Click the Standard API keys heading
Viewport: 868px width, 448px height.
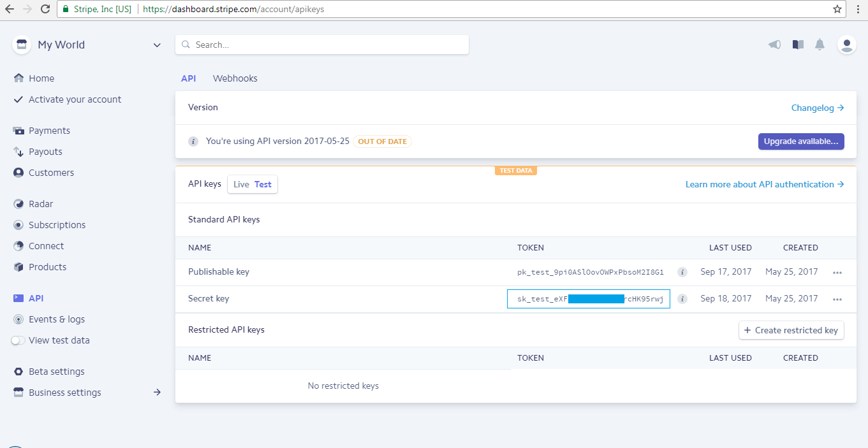tap(224, 219)
